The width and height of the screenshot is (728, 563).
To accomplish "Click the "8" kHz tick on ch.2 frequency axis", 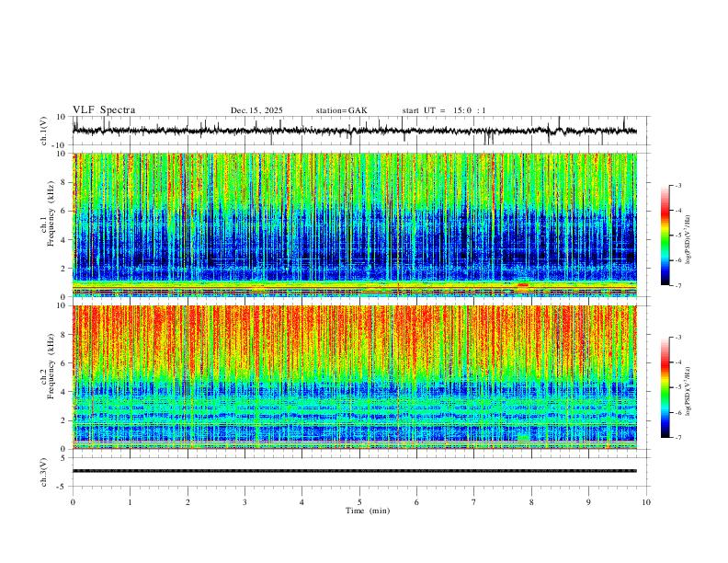I will tap(63, 335).
